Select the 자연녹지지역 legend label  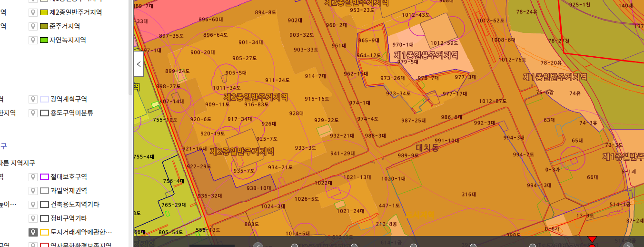[68, 41]
